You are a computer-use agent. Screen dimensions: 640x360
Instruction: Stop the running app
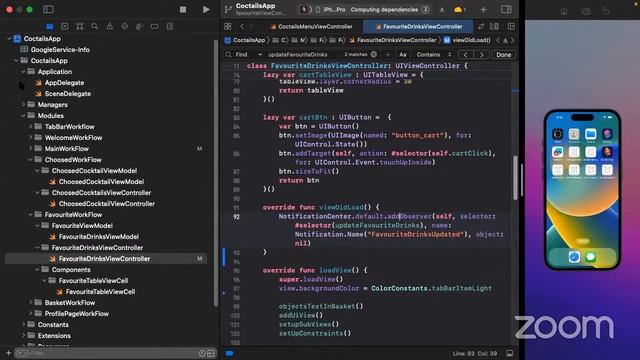183,9
